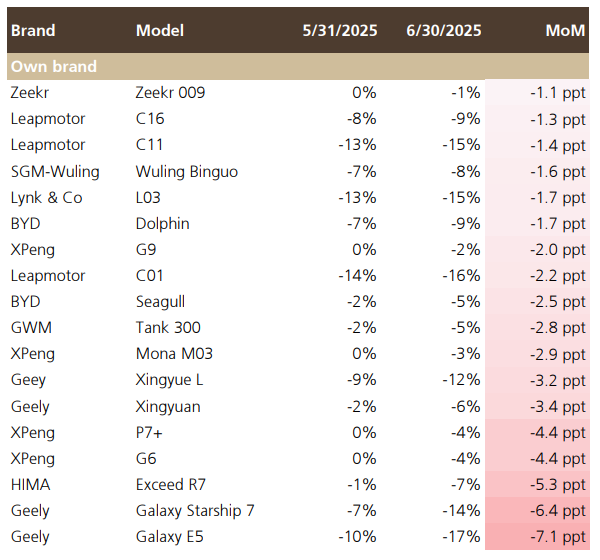
Task: Click the Zeekr 009 model cell
Action: point(170,93)
